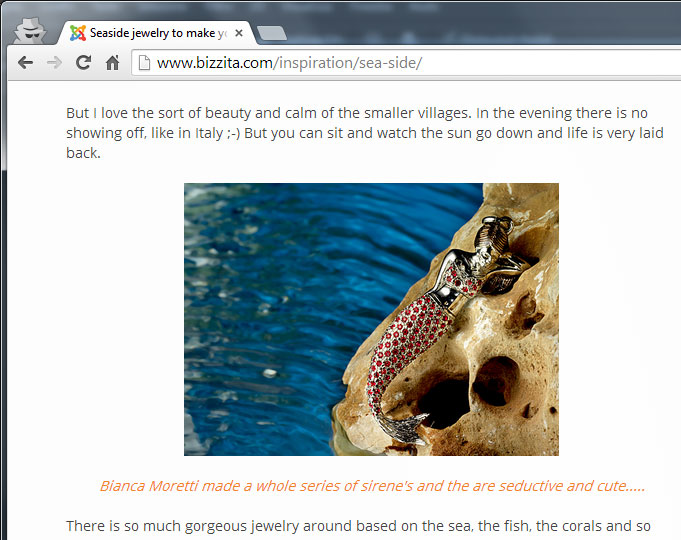Screen dimensions: 681x540
Task: Click the mermaid jewelry photo
Action: tap(371, 319)
